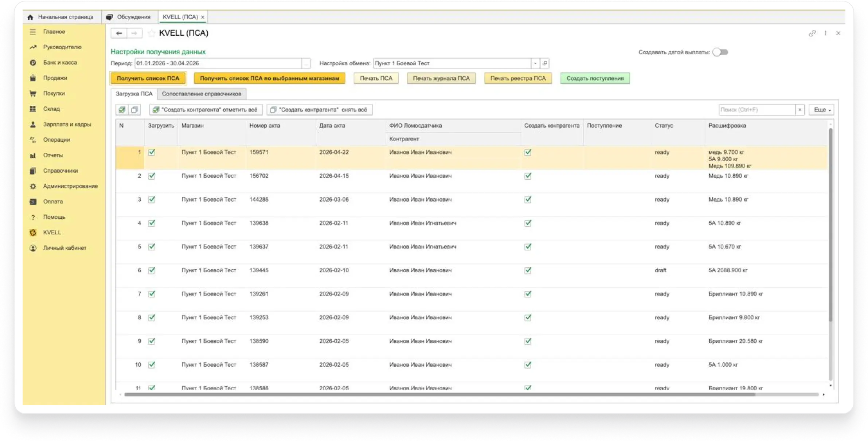Uncheck Загрузить for act 139638
This screenshot has height=441, width=868.
point(152,223)
